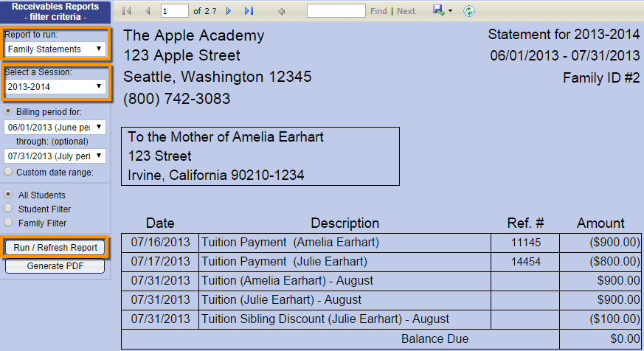Open Report to run dropdown
Screen dimensions: 644x351
tap(55, 49)
